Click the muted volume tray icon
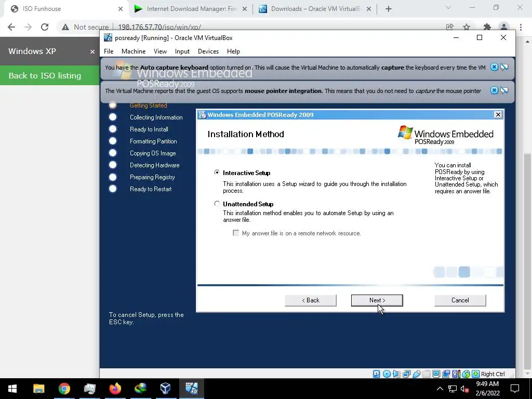532x399 pixels. click(465, 389)
